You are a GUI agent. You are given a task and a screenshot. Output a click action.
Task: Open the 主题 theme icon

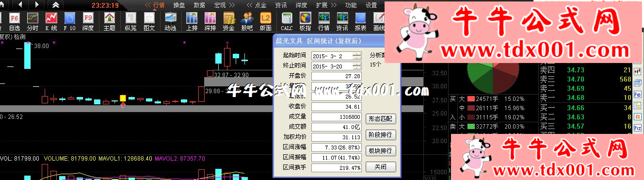(110, 21)
